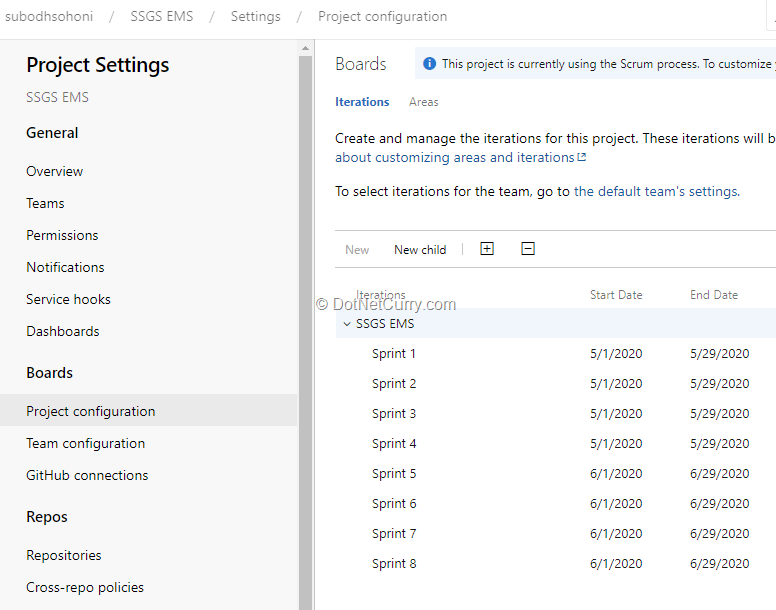Click the Project Settings title
This screenshot has height=610, width=776.
[97, 65]
